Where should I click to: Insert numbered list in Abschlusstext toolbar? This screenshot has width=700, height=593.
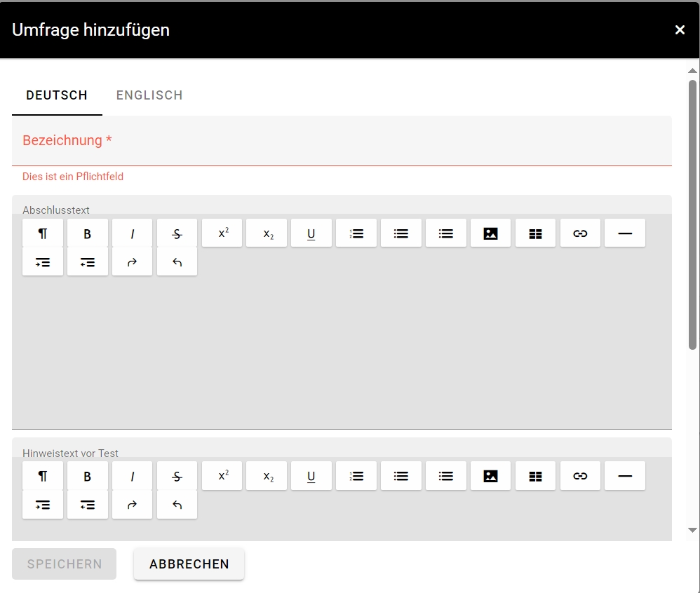[x=356, y=233]
